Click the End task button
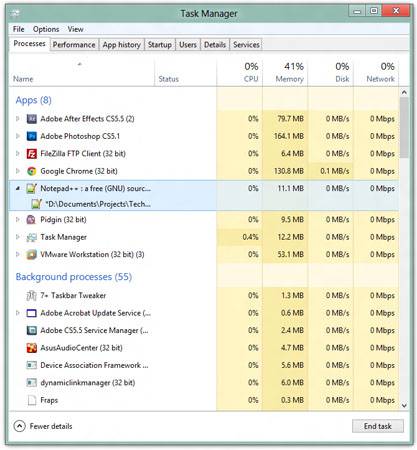Viewport: 417px width, 450px height. (378, 426)
